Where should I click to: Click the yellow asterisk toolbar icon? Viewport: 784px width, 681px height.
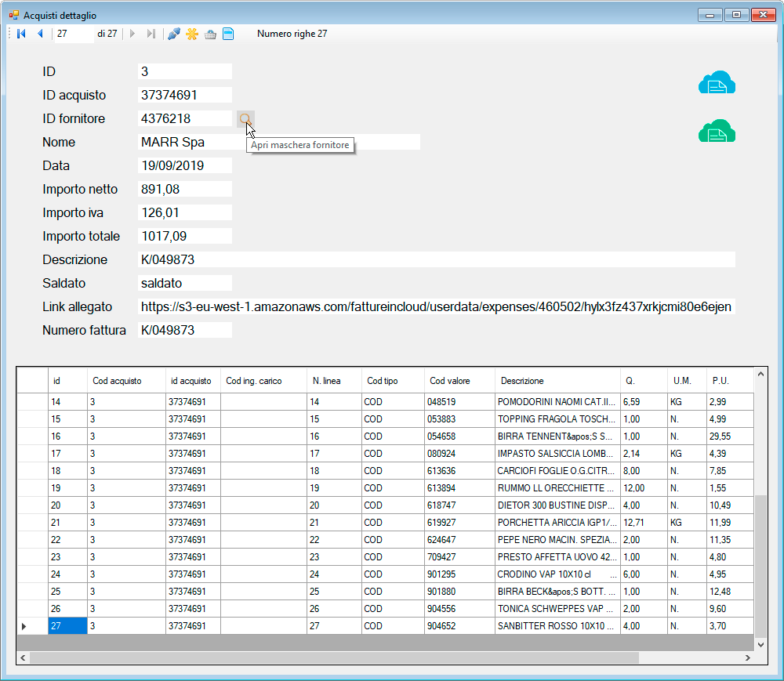coord(192,34)
